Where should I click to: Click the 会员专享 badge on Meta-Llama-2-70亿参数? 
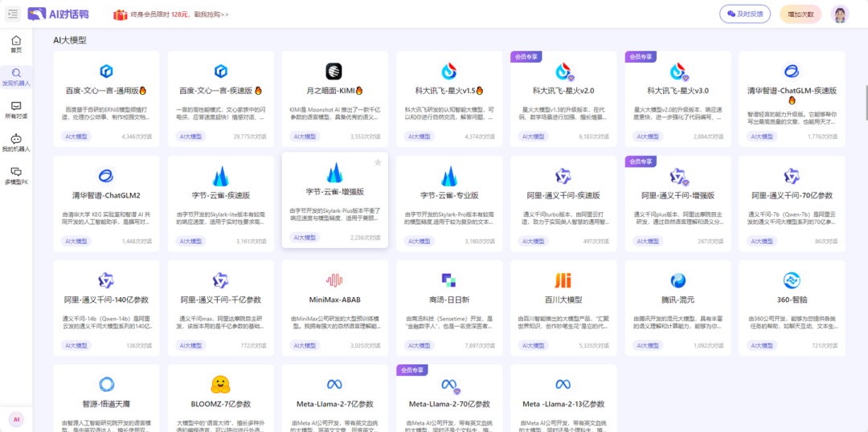pyautogui.click(x=411, y=369)
